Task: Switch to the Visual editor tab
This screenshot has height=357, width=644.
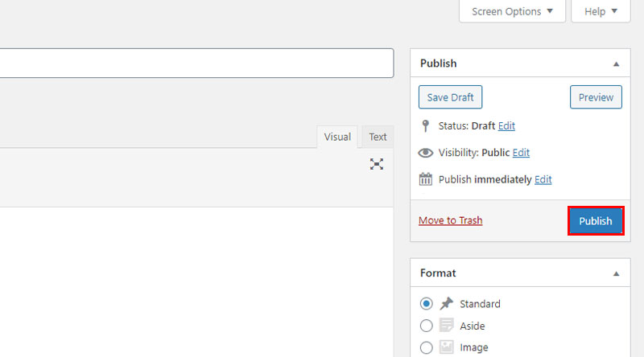Action: (x=337, y=137)
